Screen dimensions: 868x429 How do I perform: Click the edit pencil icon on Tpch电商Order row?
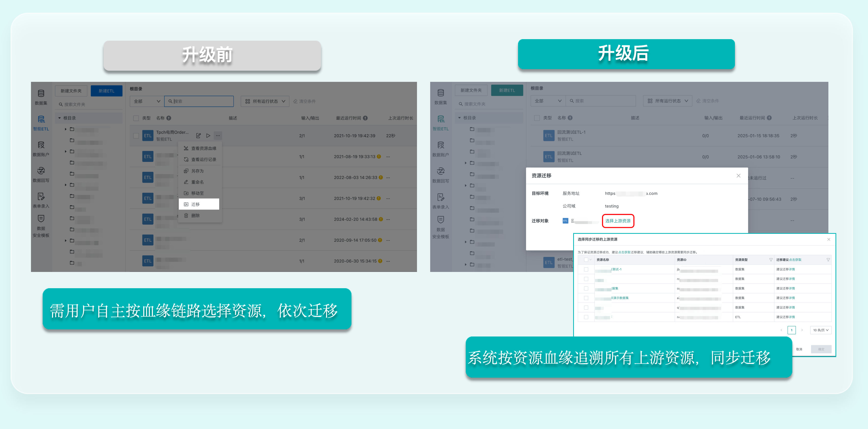click(x=199, y=135)
